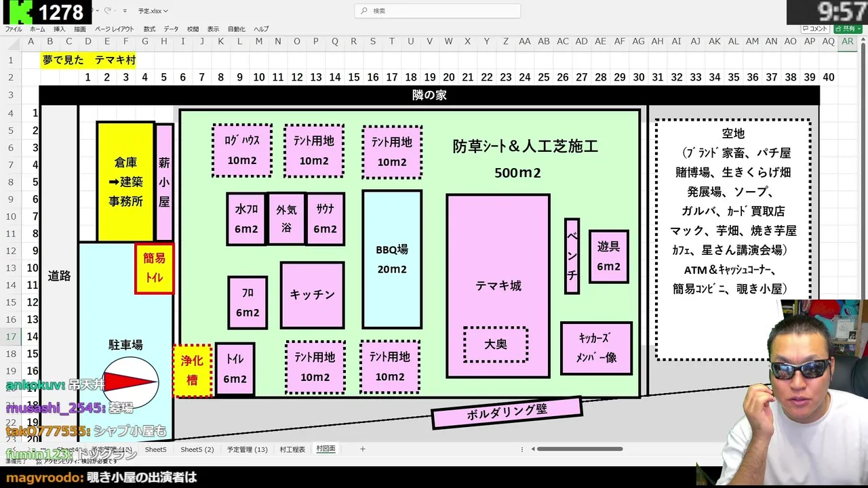Select the 村図面 sheet tab
Viewport: 868px width, 488px height.
pyautogui.click(x=325, y=449)
